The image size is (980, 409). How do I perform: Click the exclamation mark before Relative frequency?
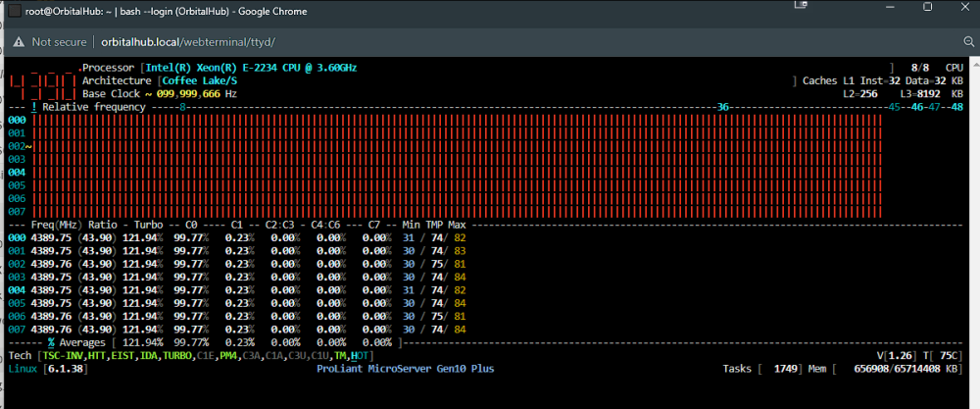click(x=33, y=107)
